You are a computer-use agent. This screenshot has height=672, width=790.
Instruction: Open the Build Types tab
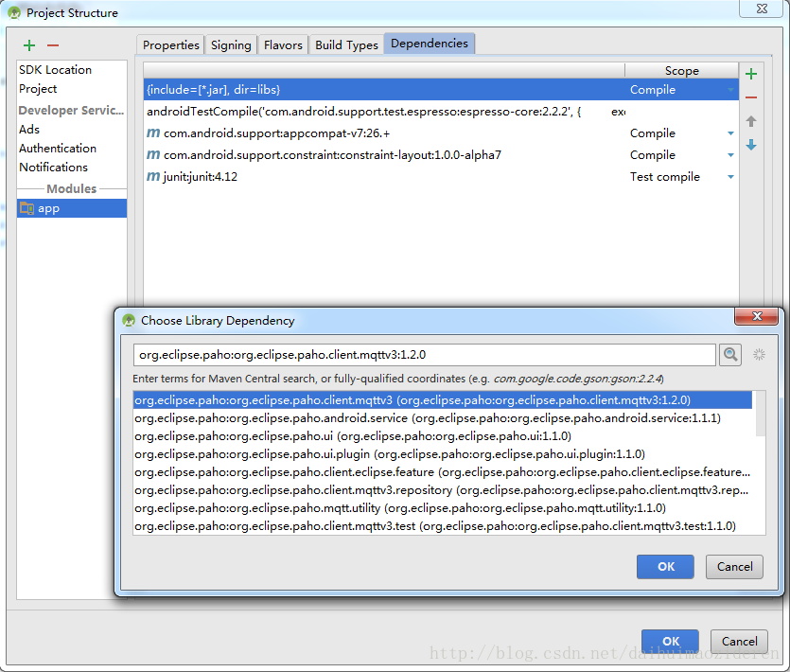[346, 44]
